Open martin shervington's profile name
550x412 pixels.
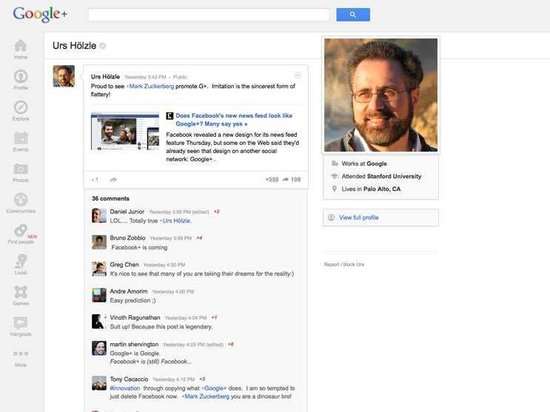tap(134, 344)
